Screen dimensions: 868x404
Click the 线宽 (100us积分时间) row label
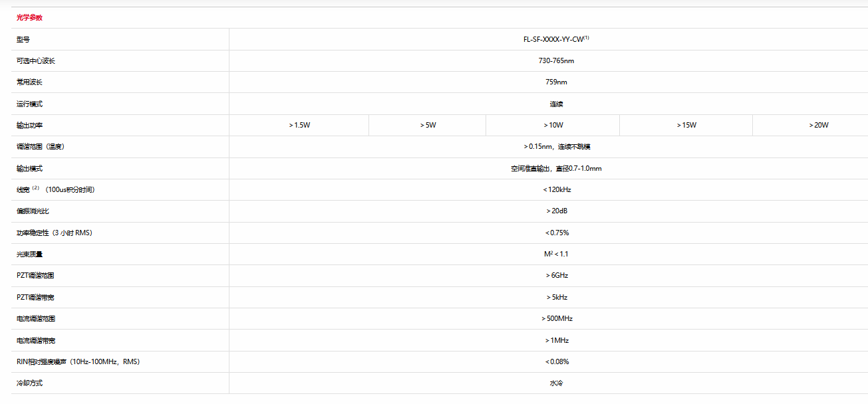click(56, 190)
